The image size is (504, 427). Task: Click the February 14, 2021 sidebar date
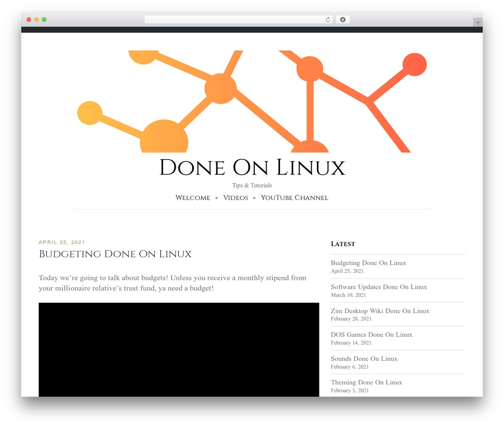coord(351,343)
